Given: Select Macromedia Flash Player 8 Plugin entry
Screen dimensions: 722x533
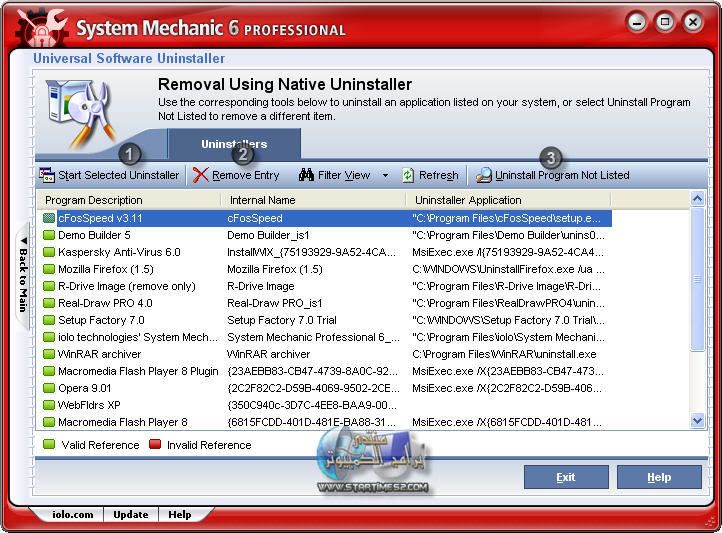Looking at the screenshot, I should [x=138, y=371].
